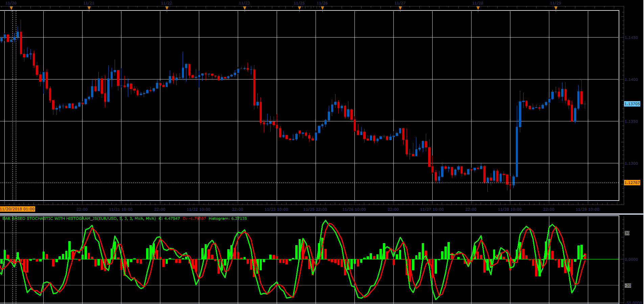Click the -30 level label on indicator axis
The image size is (644, 304).
click(x=628, y=285)
